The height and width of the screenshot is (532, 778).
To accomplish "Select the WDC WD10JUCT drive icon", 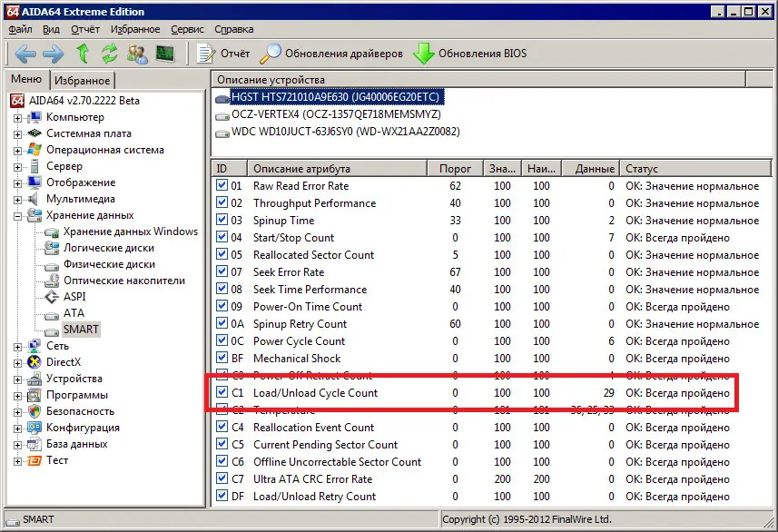I will (x=222, y=133).
